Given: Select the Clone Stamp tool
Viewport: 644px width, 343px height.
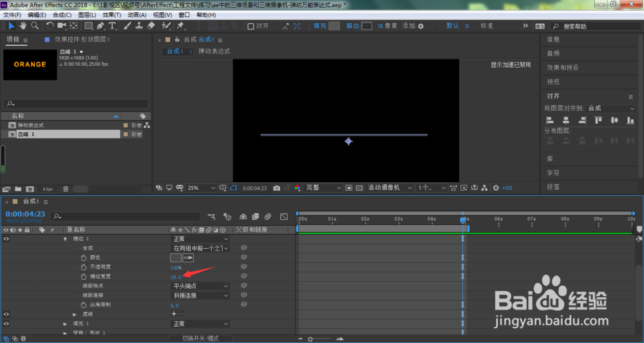Looking at the screenshot, I should pyautogui.click(x=139, y=26).
